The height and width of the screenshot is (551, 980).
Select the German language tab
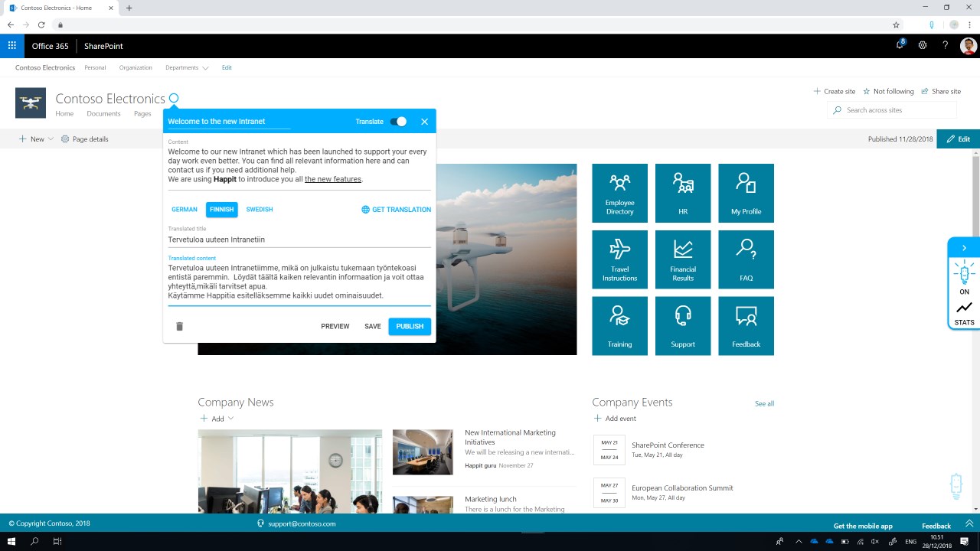[185, 210]
